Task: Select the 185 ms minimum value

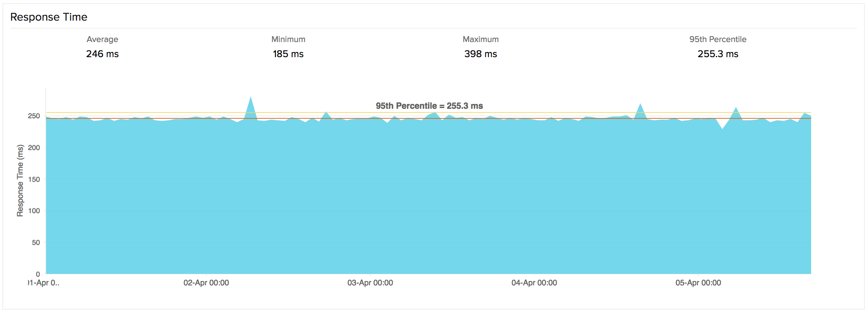Action: (x=288, y=54)
